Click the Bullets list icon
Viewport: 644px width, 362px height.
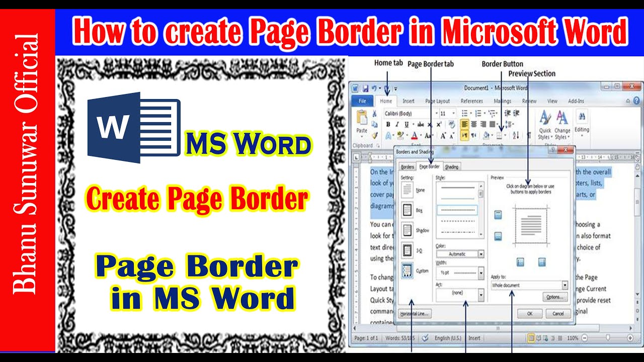(x=465, y=114)
